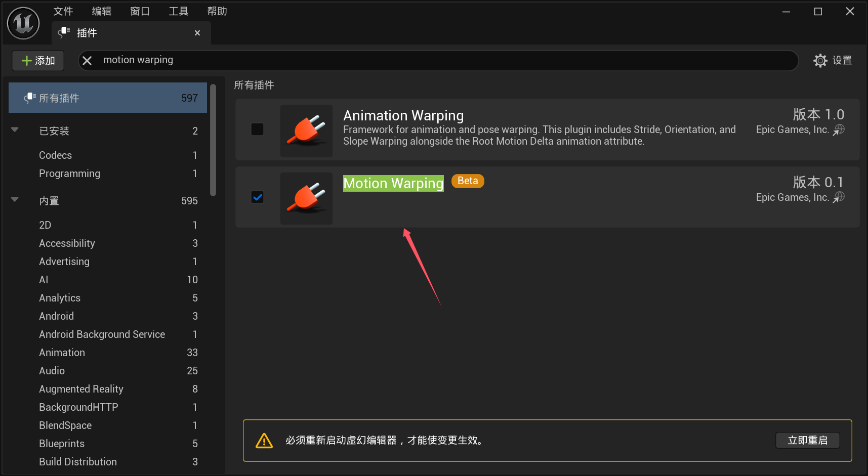
Task: Click the 设置 label
Action: (842, 61)
